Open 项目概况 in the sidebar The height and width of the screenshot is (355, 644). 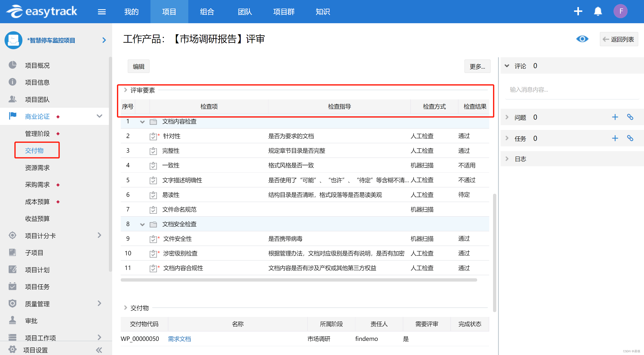(x=37, y=65)
